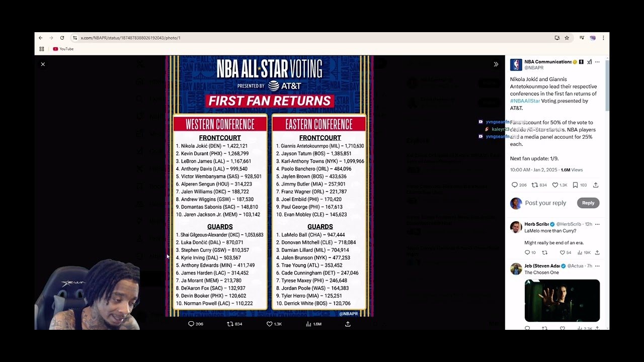Viewport: 644px width, 362px height.
Task: Open more options on Herb Scribner's reply
Action: (x=597, y=224)
